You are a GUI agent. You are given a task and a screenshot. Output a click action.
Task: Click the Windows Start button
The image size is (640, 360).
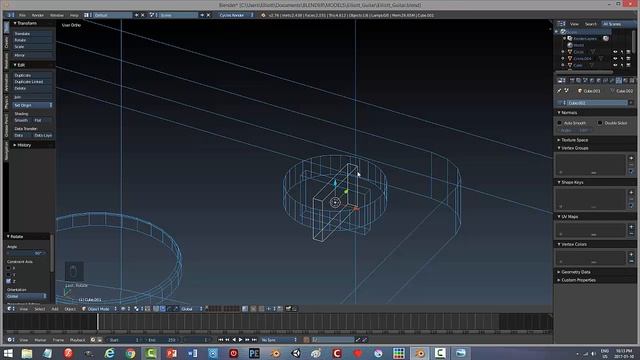click(x=7, y=353)
